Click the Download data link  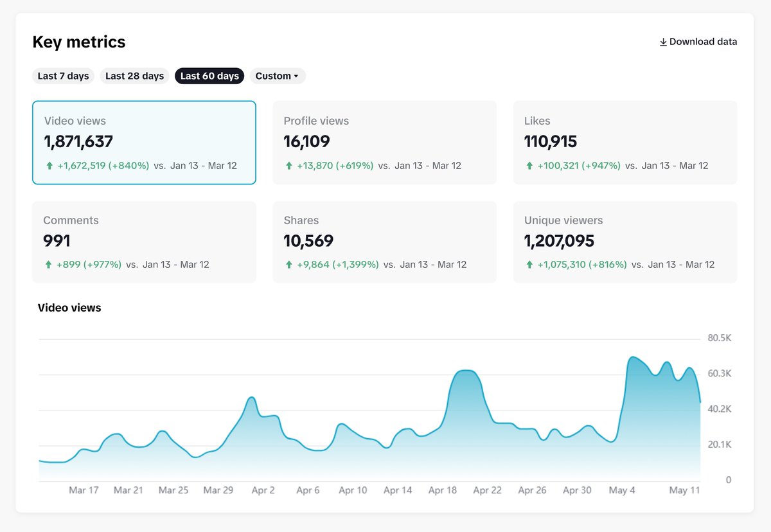tap(703, 41)
